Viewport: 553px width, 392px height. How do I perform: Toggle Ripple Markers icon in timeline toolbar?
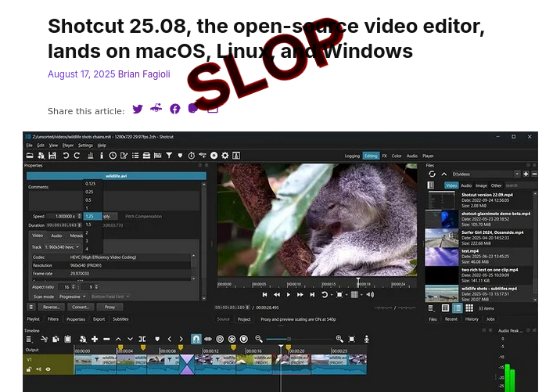click(244, 339)
